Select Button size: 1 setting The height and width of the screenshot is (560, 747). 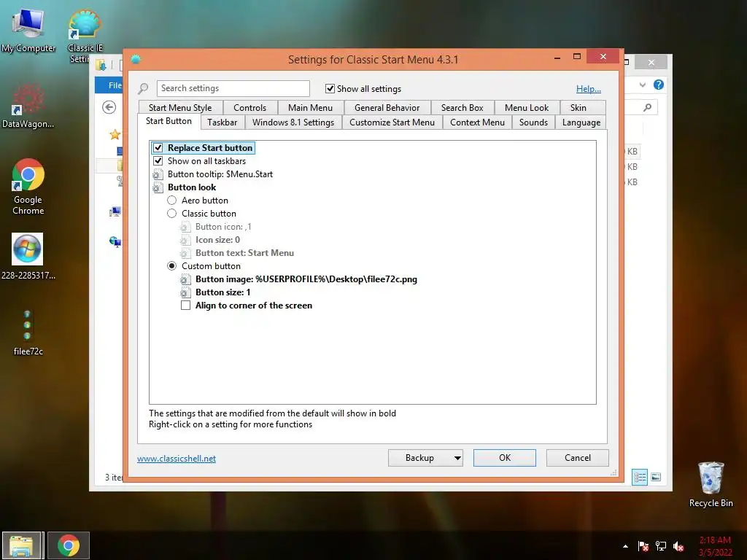tap(222, 292)
